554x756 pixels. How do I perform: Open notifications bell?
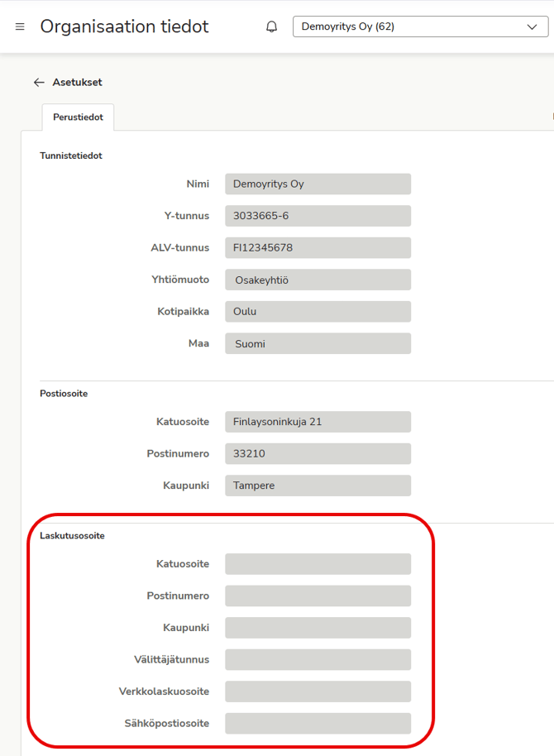coord(272,26)
